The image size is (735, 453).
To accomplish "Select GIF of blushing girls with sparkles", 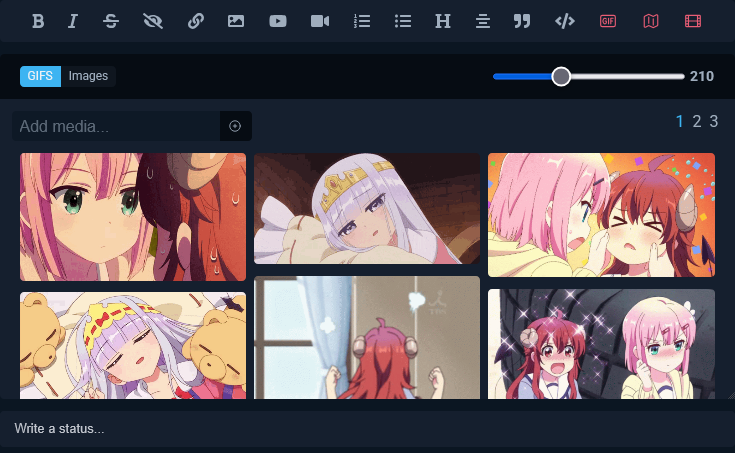I will pos(601,344).
